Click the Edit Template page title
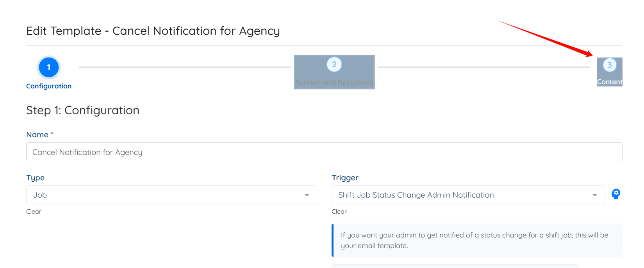The height and width of the screenshot is (268, 644). click(153, 31)
